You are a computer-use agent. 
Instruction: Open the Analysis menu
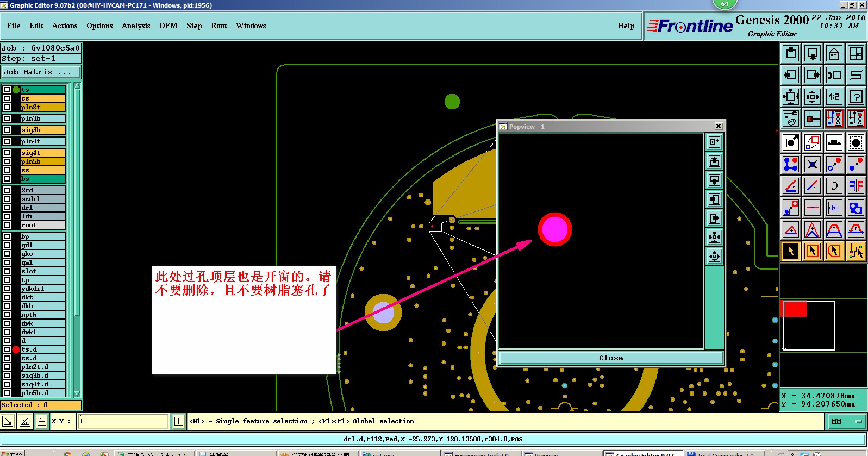(136, 26)
